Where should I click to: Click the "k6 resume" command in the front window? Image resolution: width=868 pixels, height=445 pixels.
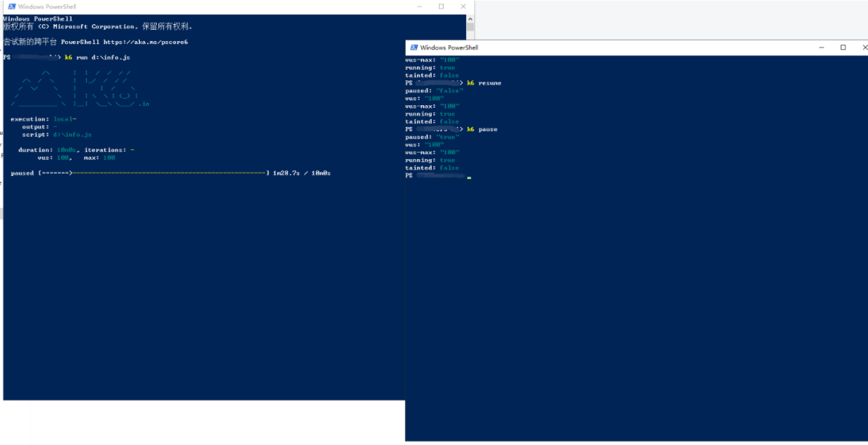click(485, 83)
